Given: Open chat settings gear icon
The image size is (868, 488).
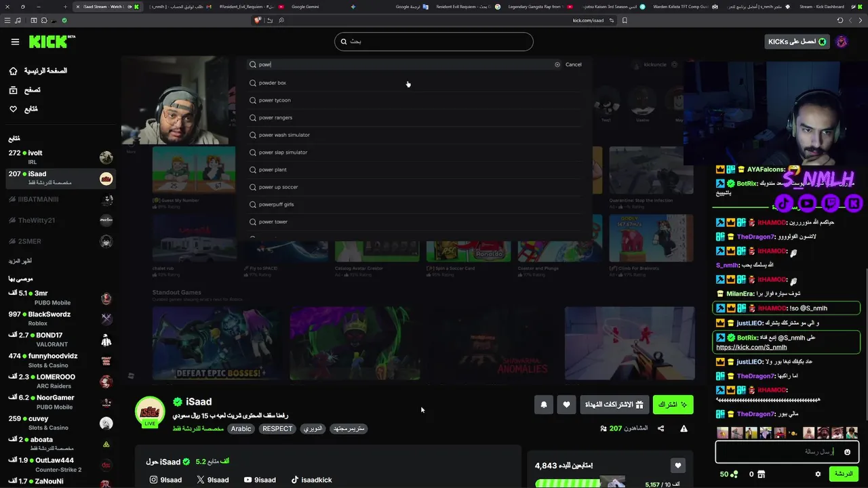Looking at the screenshot, I should [x=818, y=474].
